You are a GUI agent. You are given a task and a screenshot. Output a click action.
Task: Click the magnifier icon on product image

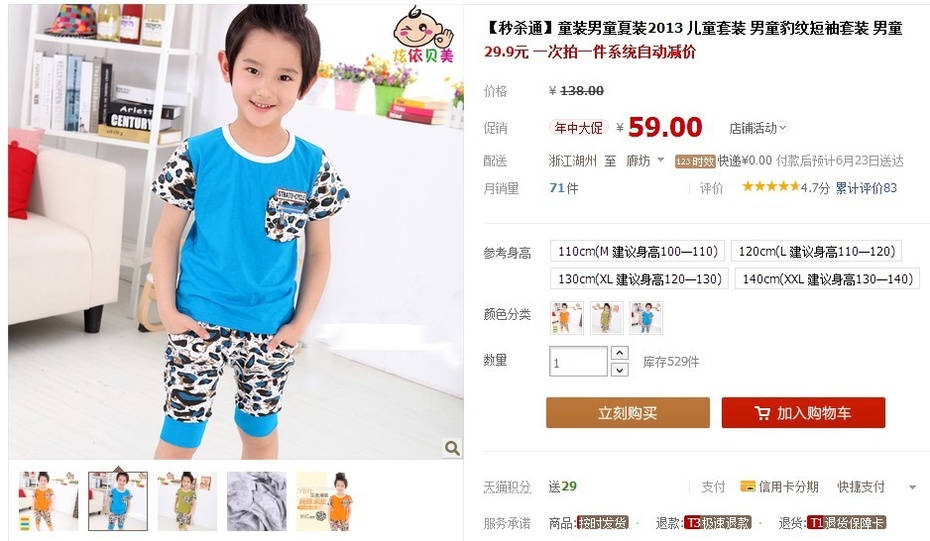click(452, 448)
